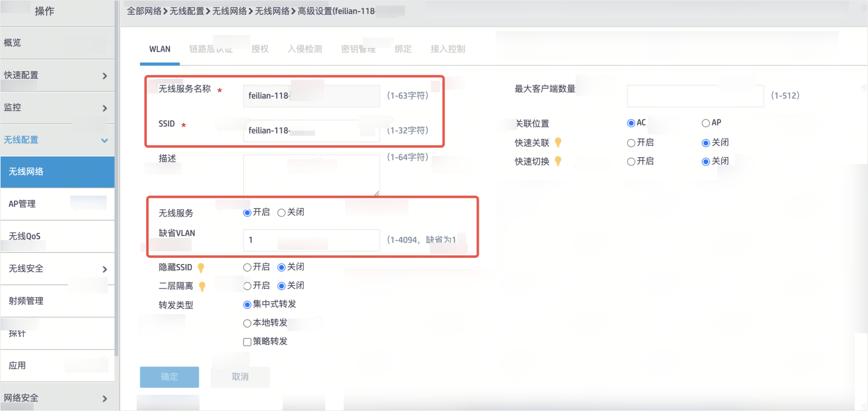Click the hint bulb next to 隐藏SSID
Image resolution: width=868 pixels, height=411 pixels.
[x=201, y=267]
